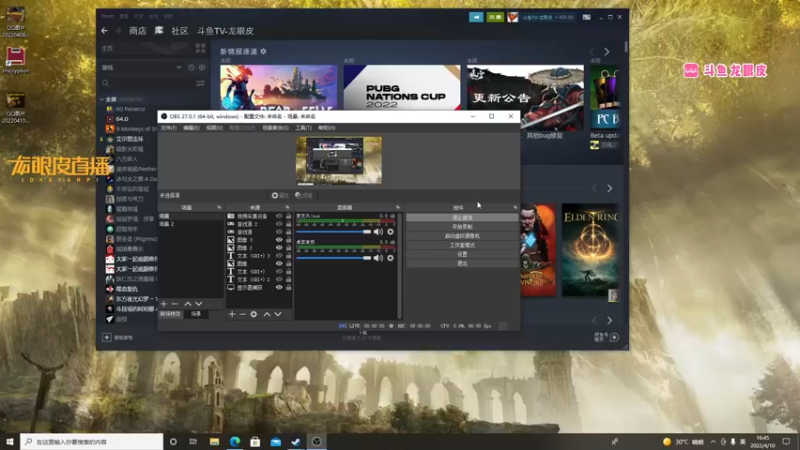The width and height of the screenshot is (800, 450).
Task: Pop out the OBS 场景 dock with its header icon
Action: click(x=219, y=208)
